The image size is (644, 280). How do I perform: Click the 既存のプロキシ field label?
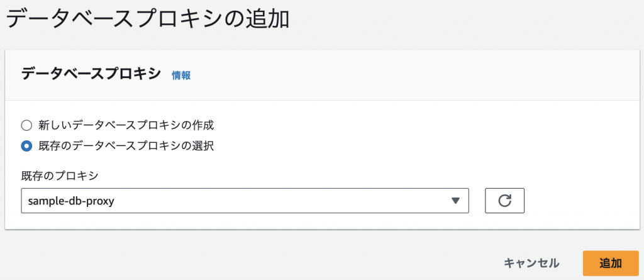pyautogui.click(x=60, y=176)
